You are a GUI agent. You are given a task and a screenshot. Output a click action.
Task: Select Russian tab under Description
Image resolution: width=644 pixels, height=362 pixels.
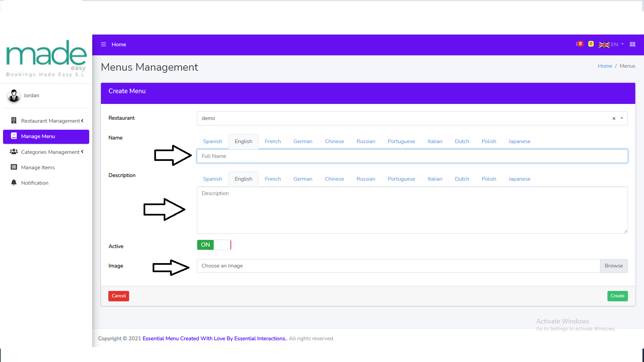coord(366,179)
